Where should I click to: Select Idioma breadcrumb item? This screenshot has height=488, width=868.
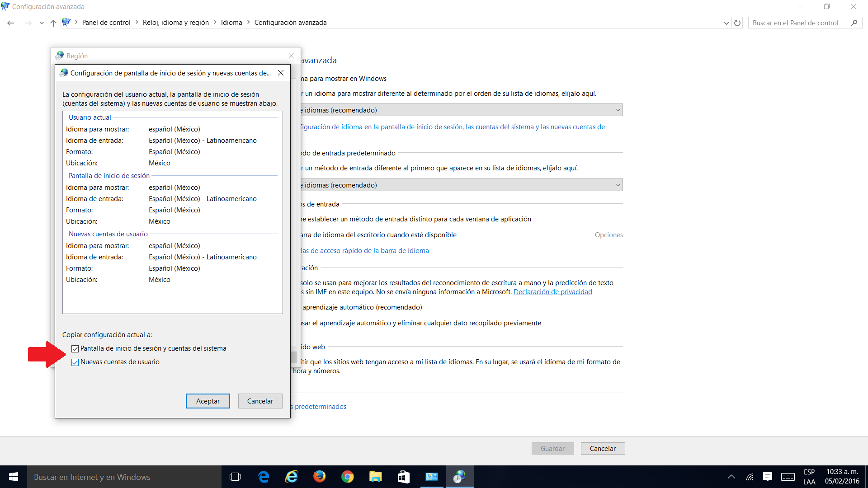click(x=231, y=23)
